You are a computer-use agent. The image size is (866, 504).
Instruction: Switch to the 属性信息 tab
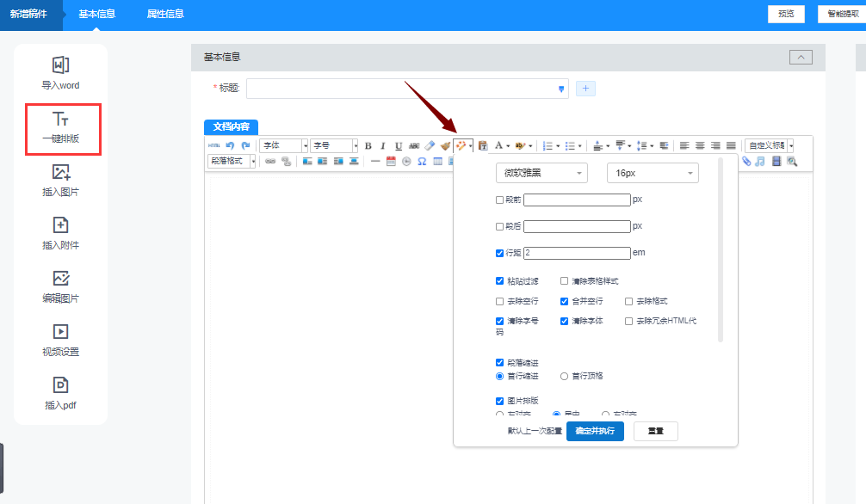point(165,14)
